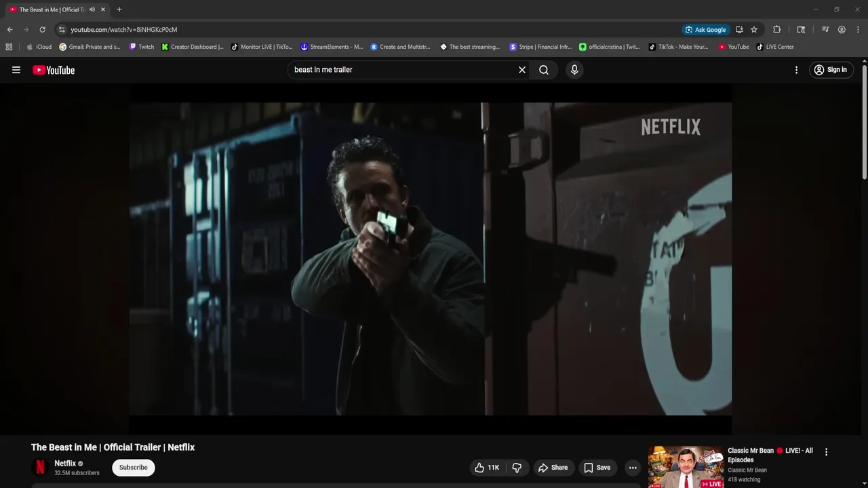This screenshot has height=488, width=868.
Task: Subscribe to the Netflix channel
Action: point(134,468)
